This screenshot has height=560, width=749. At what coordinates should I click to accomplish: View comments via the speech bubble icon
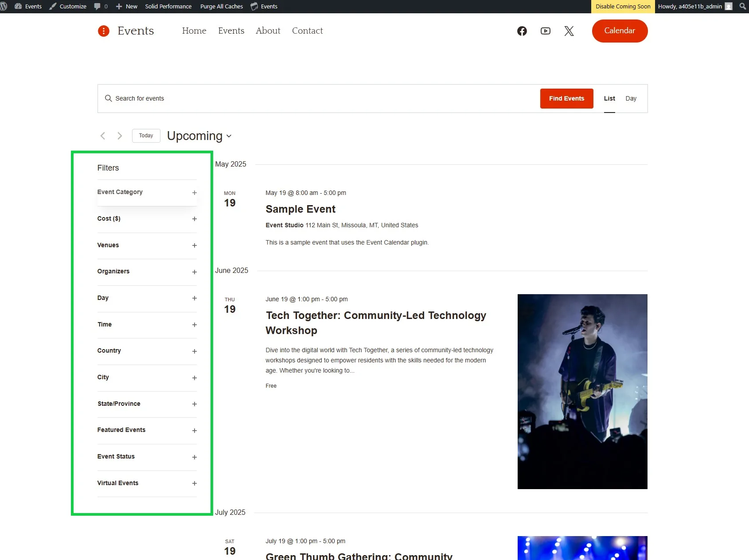(98, 6)
